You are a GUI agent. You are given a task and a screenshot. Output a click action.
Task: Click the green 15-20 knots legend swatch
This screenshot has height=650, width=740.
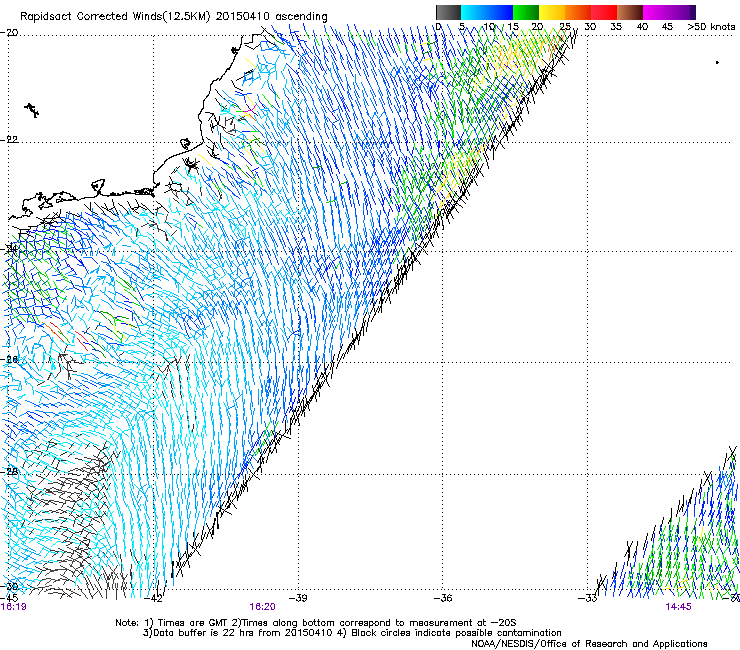pos(526,12)
